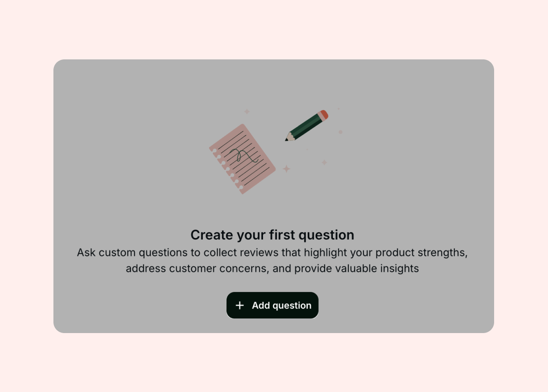Viewport: 548px width, 392px height.
Task: Click the Add question button
Action: [272, 305]
